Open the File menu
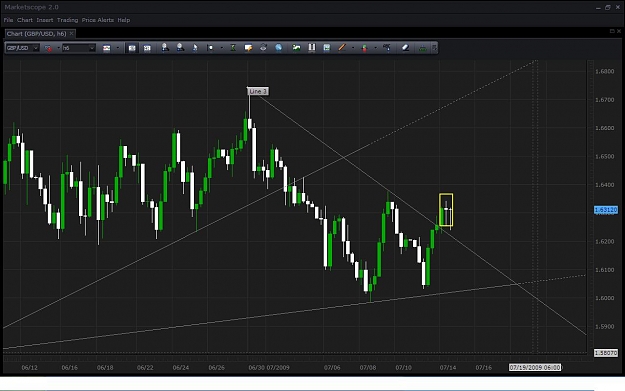 tap(8, 20)
